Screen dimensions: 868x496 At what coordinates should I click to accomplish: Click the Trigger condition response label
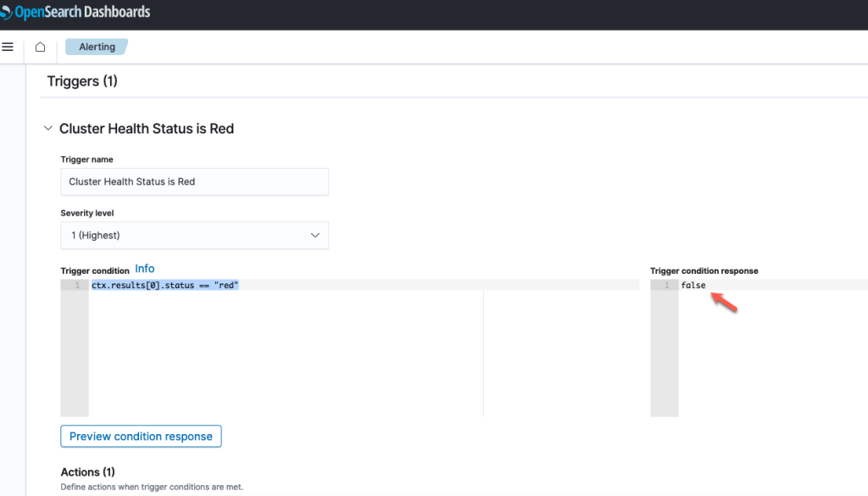pos(704,270)
